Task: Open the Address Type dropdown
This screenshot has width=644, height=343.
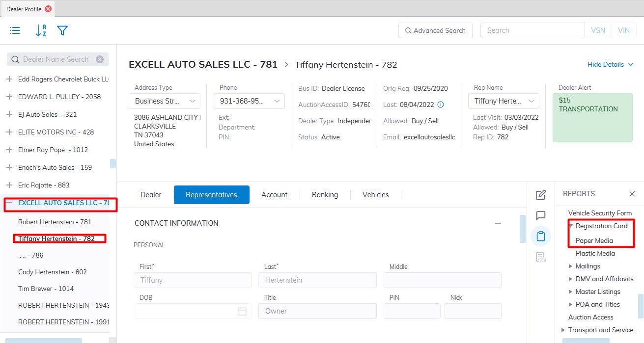Action: pyautogui.click(x=165, y=101)
